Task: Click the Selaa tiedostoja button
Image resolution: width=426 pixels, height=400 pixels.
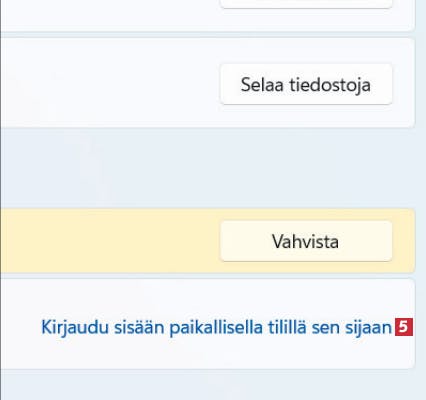Action: (x=306, y=84)
